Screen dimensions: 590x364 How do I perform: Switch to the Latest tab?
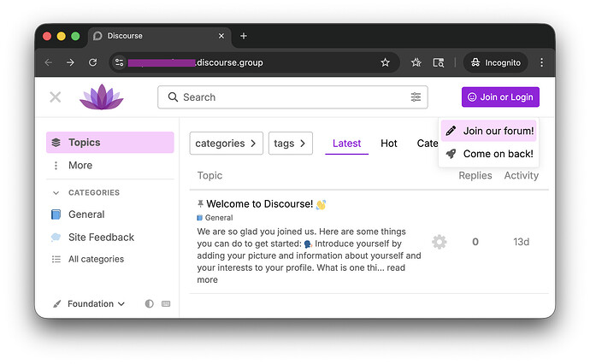(346, 144)
